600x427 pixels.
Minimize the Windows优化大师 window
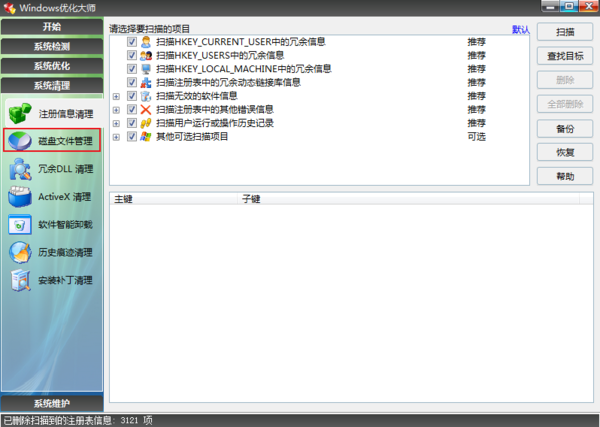click(550, 6)
